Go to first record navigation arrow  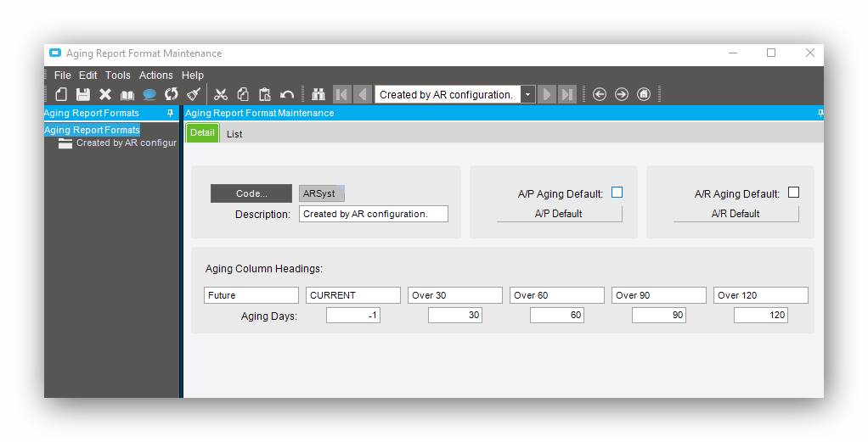[x=341, y=95]
